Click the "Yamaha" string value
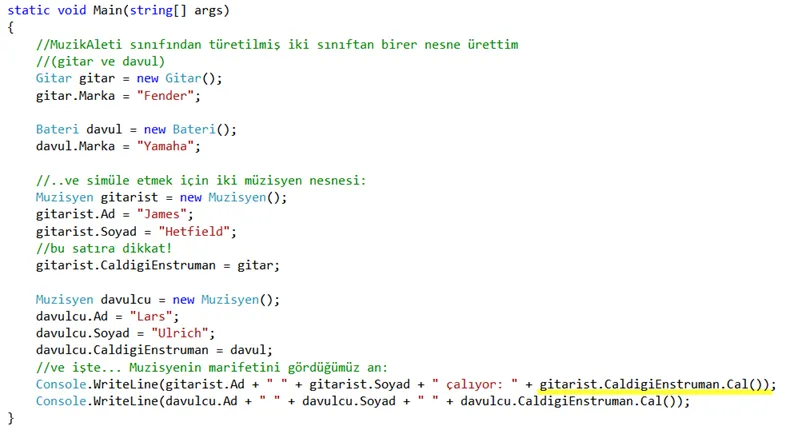 tap(165, 146)
